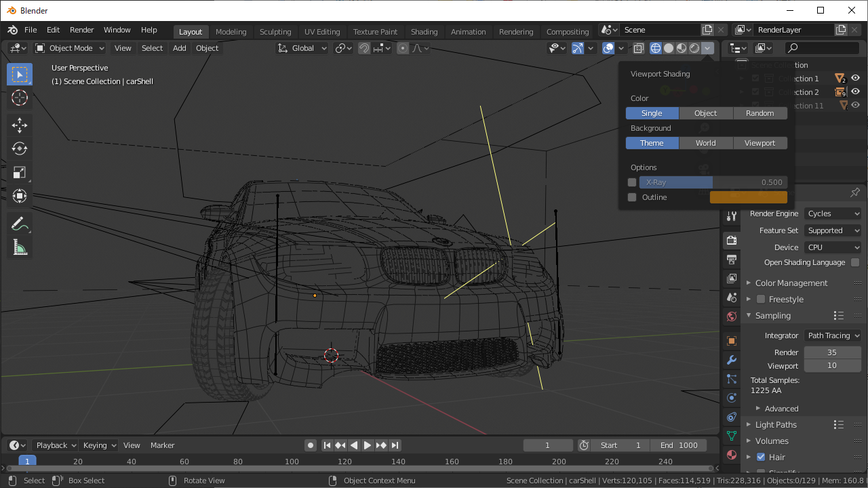Set color mode to Random
This screenshot has height=488, width=868.
759,113
